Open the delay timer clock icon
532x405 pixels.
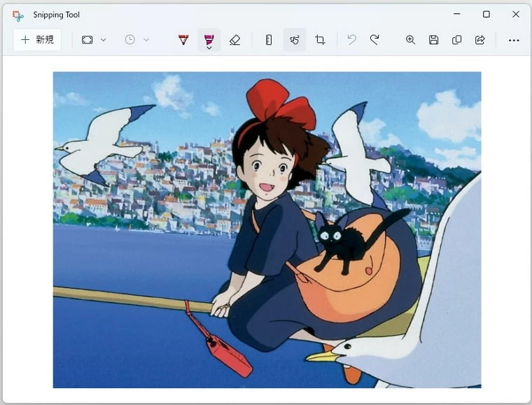(x=130, y=40)
